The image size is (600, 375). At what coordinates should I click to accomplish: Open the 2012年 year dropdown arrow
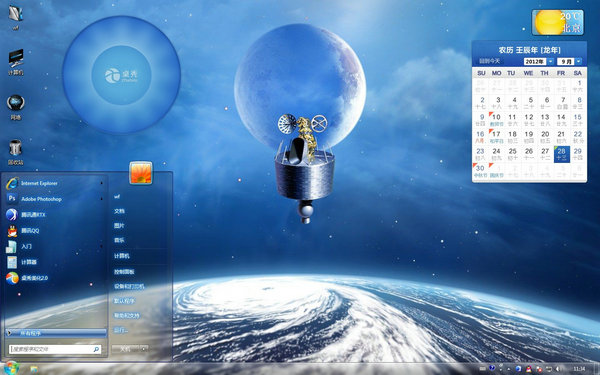coord(551,61)
